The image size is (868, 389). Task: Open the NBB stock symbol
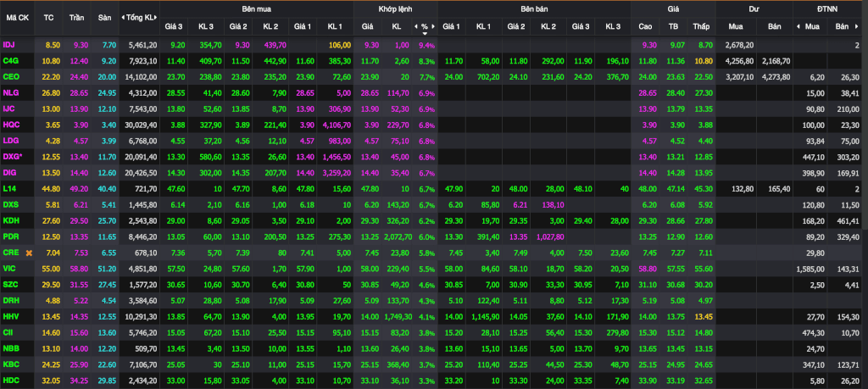pos(10,349)
